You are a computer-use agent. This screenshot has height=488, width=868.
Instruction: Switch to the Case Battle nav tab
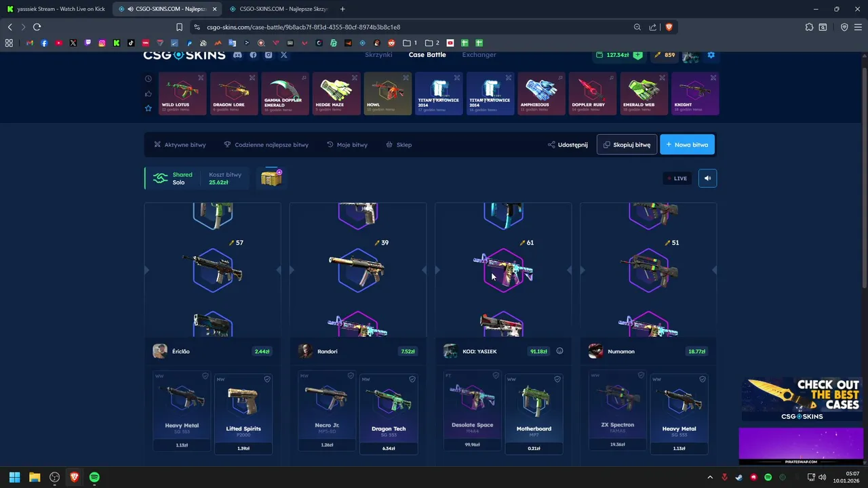coord(427,54)
